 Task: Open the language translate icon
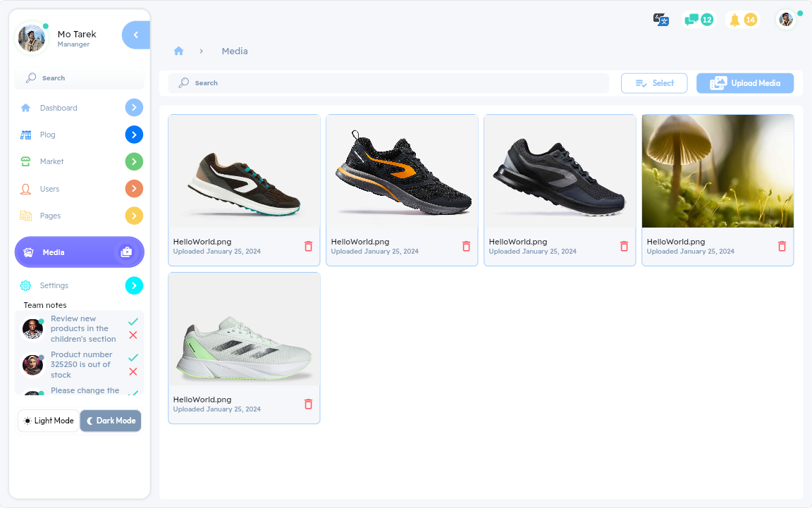coord(660,20)
